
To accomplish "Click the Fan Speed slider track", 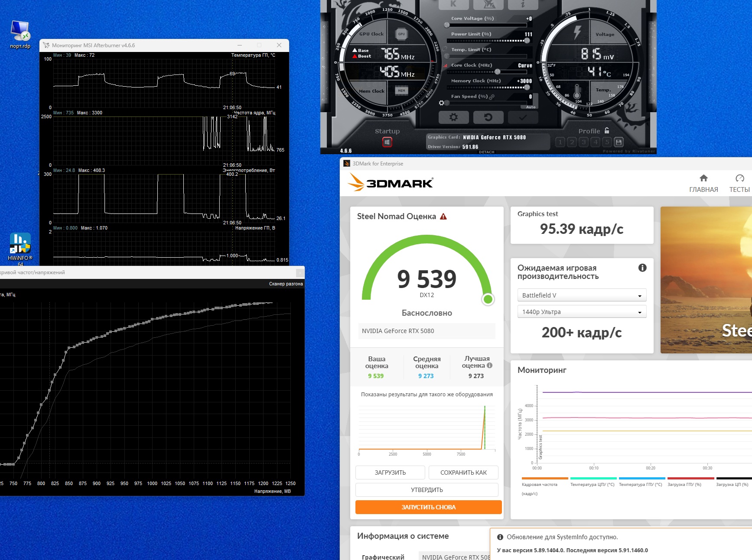I will [x=487, y=103].
